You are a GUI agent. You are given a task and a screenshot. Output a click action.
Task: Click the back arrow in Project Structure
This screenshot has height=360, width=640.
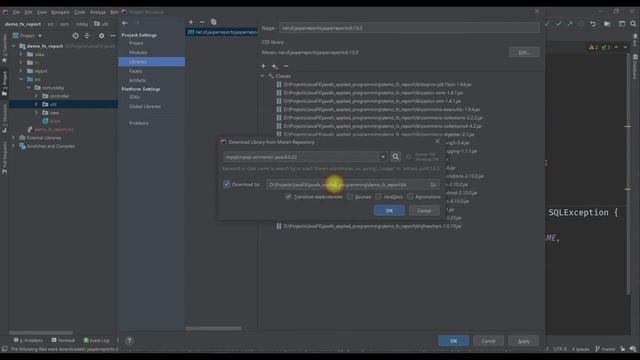click(125, 23)
